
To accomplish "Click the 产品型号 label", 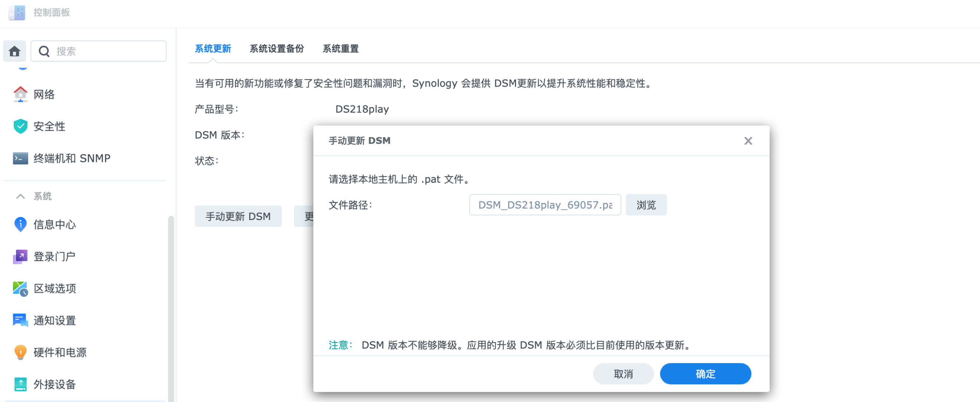I will click(216, 109).
